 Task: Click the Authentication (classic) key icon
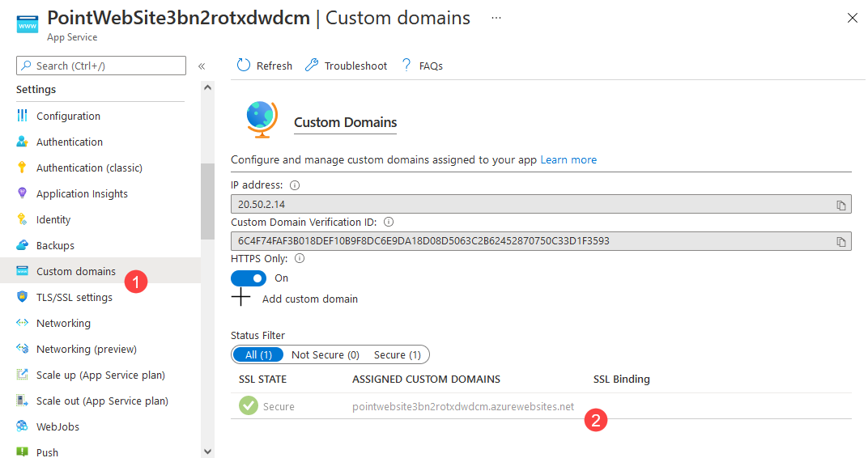22,167
